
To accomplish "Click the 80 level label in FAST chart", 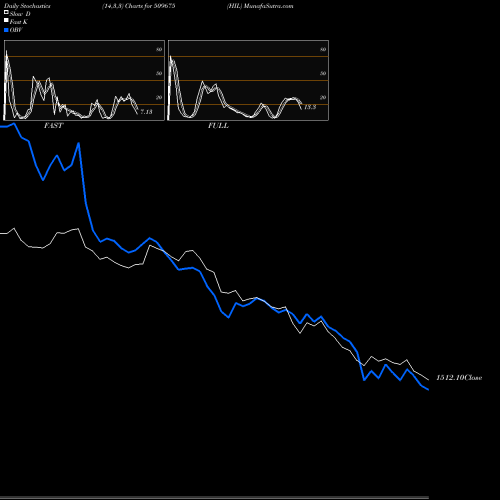I will tap(159, 49).
